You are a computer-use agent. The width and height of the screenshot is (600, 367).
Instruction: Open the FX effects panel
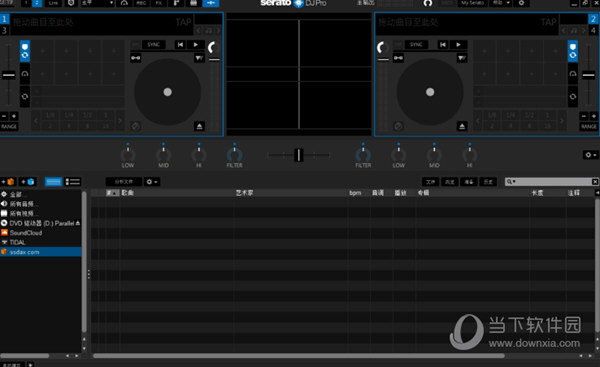158,3
